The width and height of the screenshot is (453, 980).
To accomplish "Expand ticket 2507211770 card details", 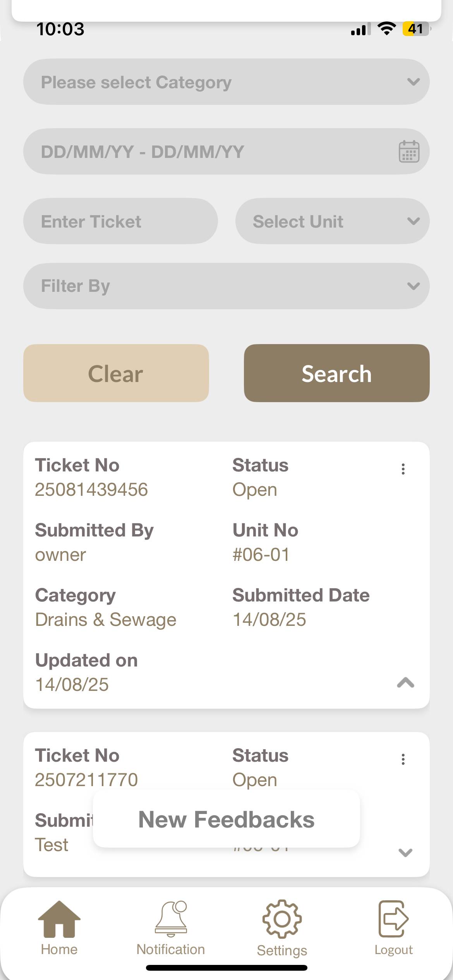I will coord(405,853).
